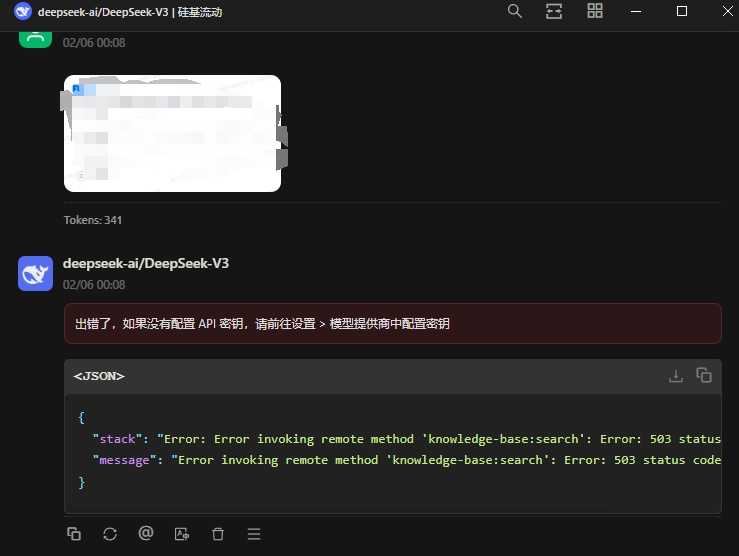Click the DeepSeek assistant avatar

[x=35, y=273]
